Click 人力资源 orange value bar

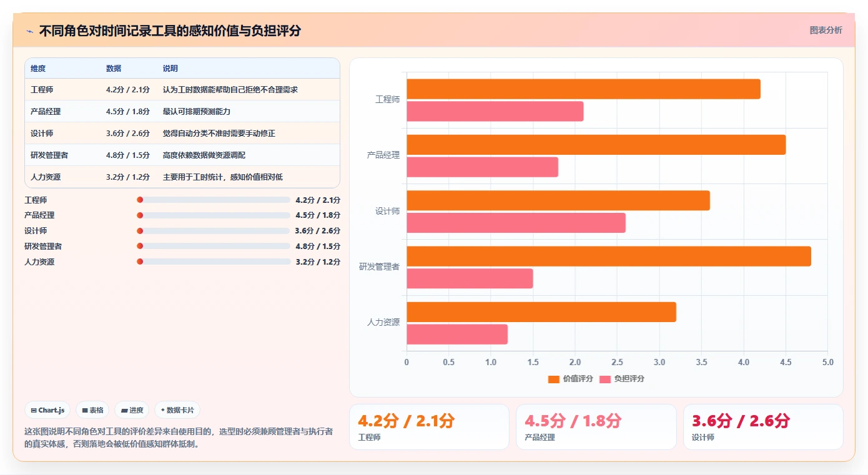click(x=541, y=312)
